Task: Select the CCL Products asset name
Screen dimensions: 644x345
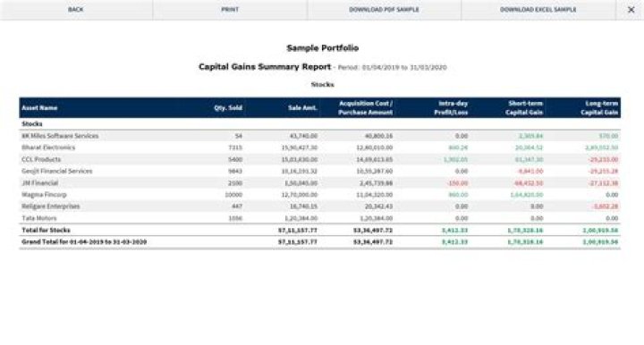Action: [x=41, y=159]
